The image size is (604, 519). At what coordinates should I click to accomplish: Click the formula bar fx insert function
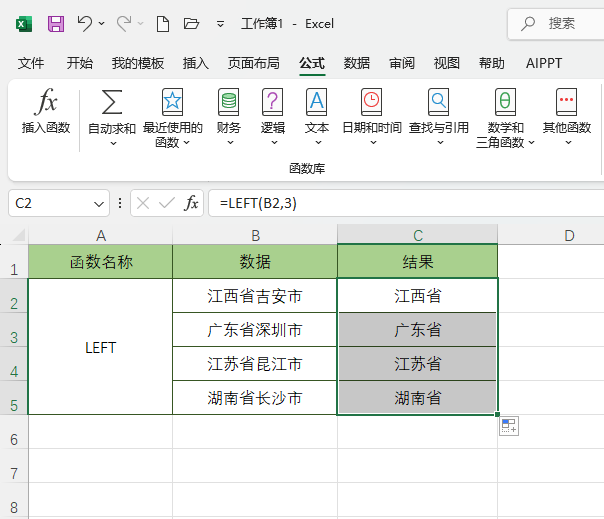[x=191, y=203]
